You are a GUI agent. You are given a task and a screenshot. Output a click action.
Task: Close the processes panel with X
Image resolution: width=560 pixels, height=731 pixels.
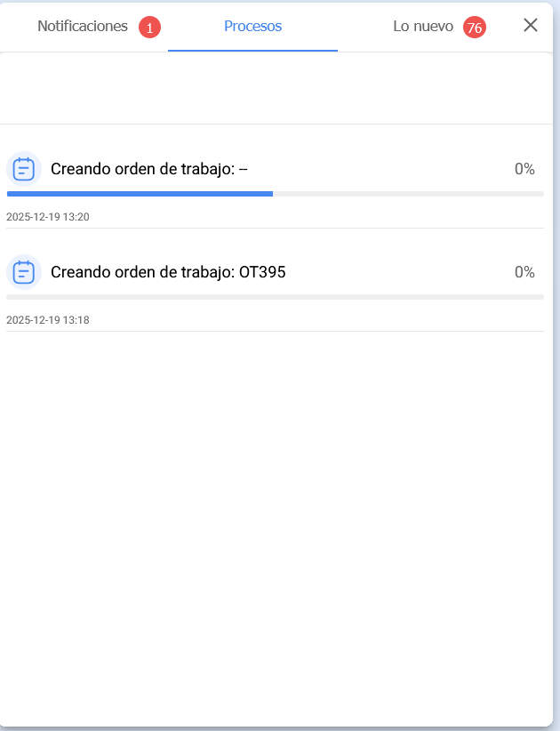[531, 26]
